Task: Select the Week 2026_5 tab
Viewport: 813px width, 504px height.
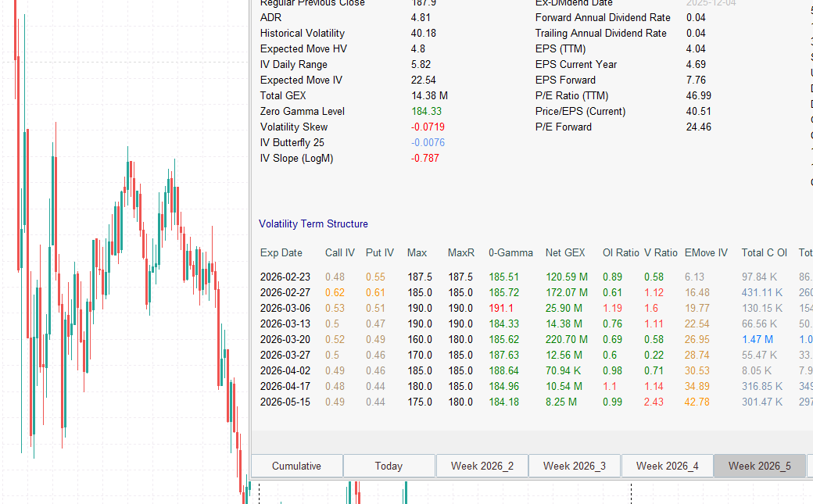Action: [760, 466]
